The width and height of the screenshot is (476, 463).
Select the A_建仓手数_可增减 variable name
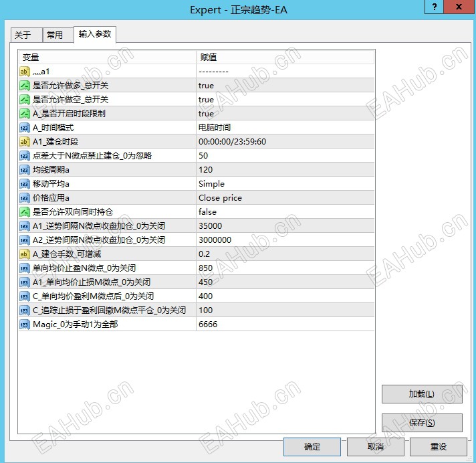click(67, 254)
